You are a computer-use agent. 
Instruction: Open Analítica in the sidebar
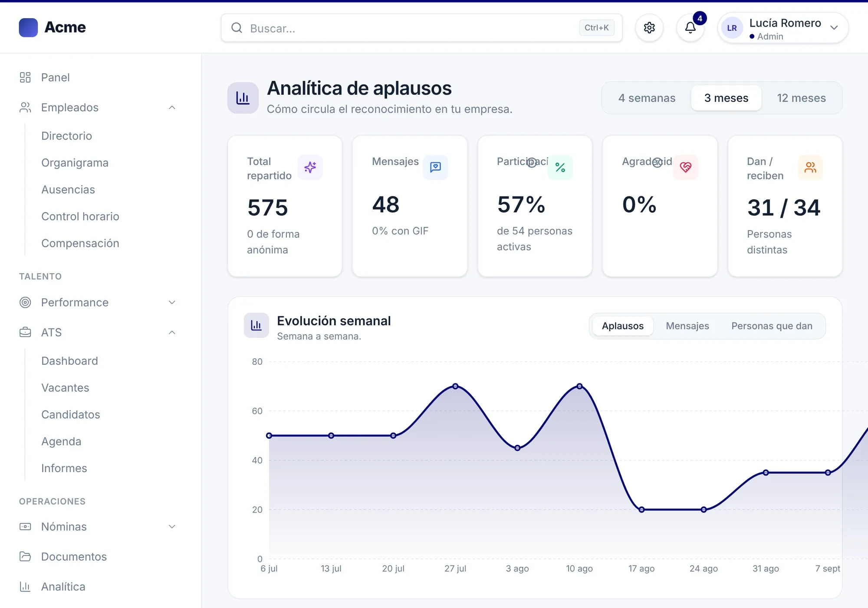63,587
